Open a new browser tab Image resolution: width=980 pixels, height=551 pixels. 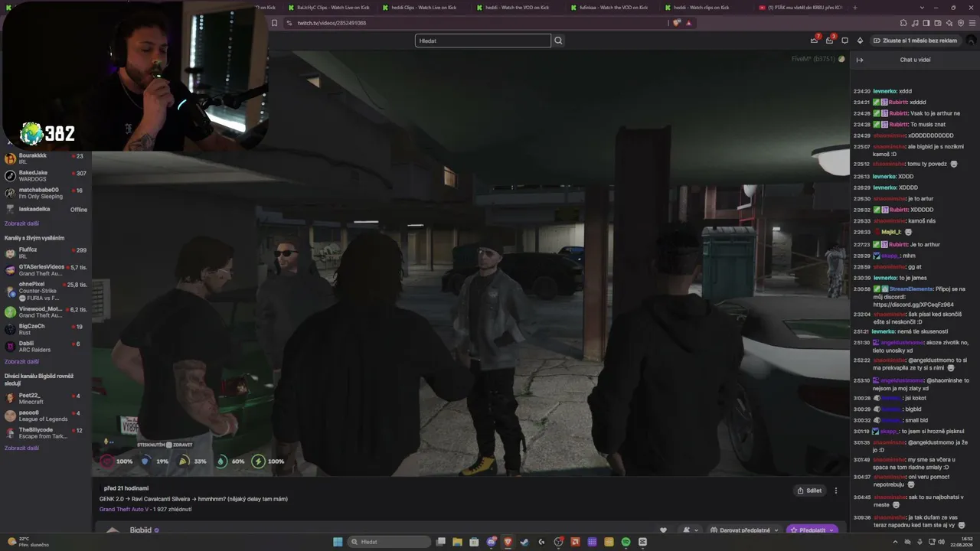(855, 8)
